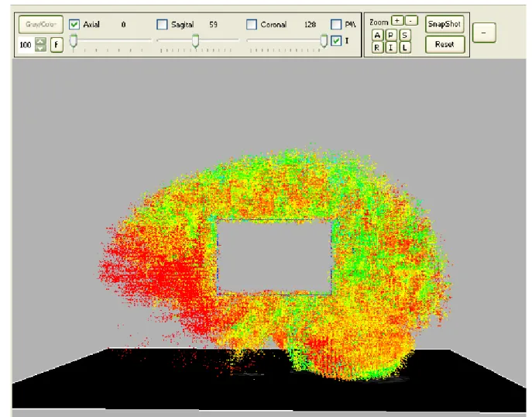Tick the P/A checkbox

[x=336, y=25]
